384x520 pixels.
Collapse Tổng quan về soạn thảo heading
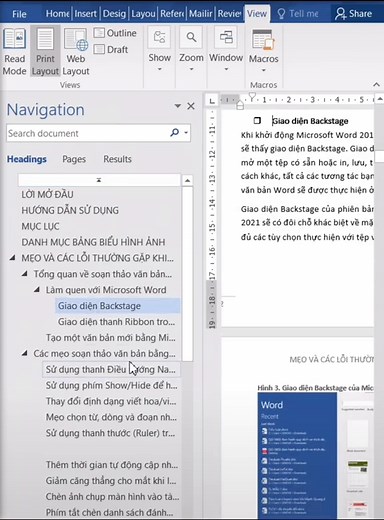[25, 274]
